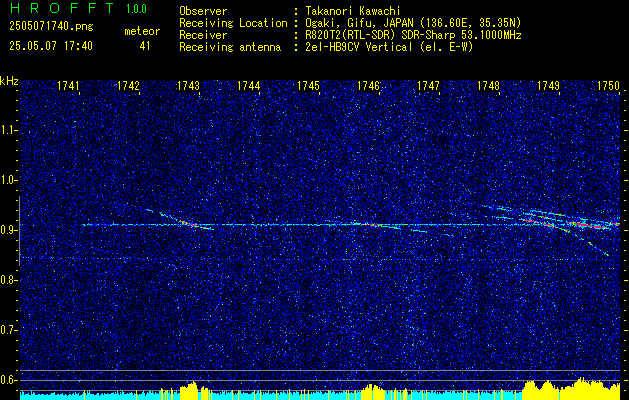The height and width of the screenshot is (400, 629).
Task: Click the 1747 time marker
Action: click(x=428, y=86)
